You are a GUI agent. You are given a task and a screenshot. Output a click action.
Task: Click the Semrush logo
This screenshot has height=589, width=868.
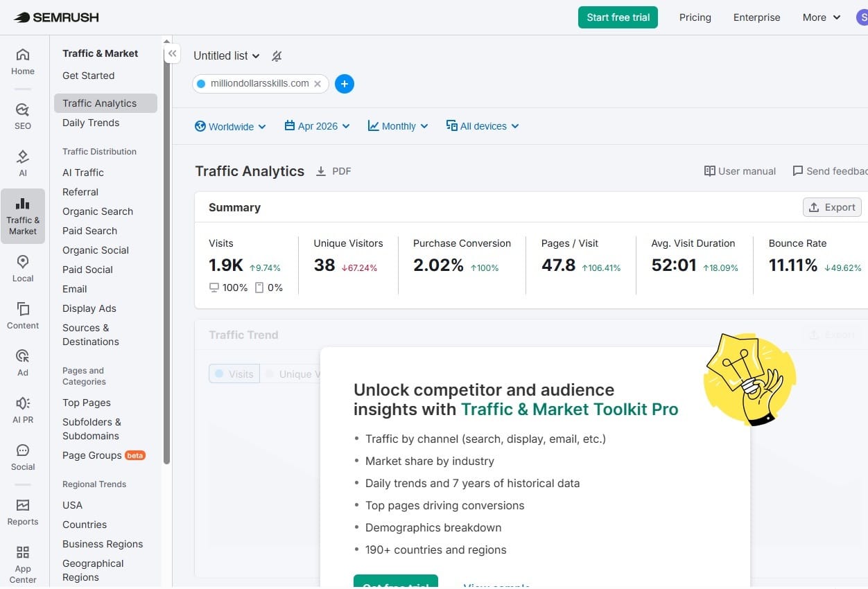click(x=55, y=17)
